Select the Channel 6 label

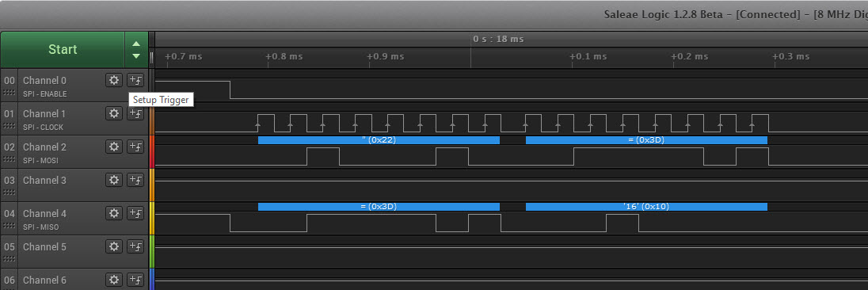coord(44,280)
